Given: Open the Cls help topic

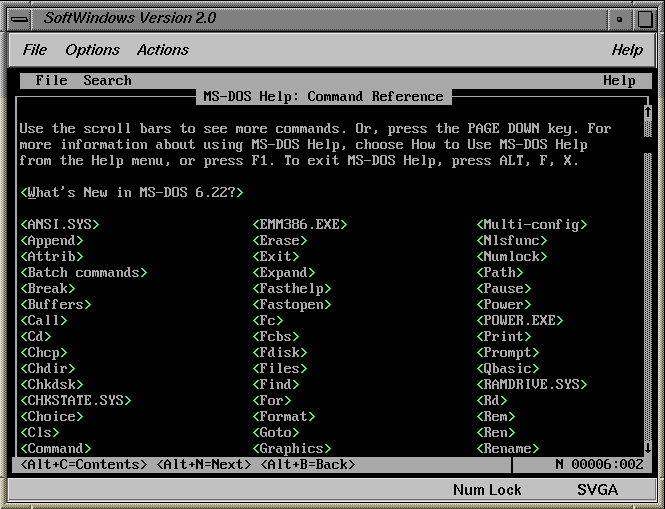Looking at the screenshot, I should 40,432.
